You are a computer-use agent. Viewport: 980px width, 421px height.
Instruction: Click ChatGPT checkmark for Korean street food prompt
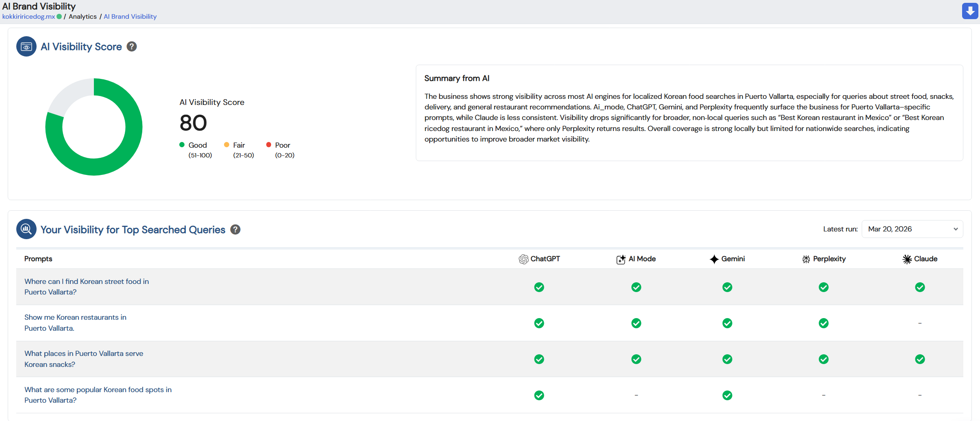(539, 287)
